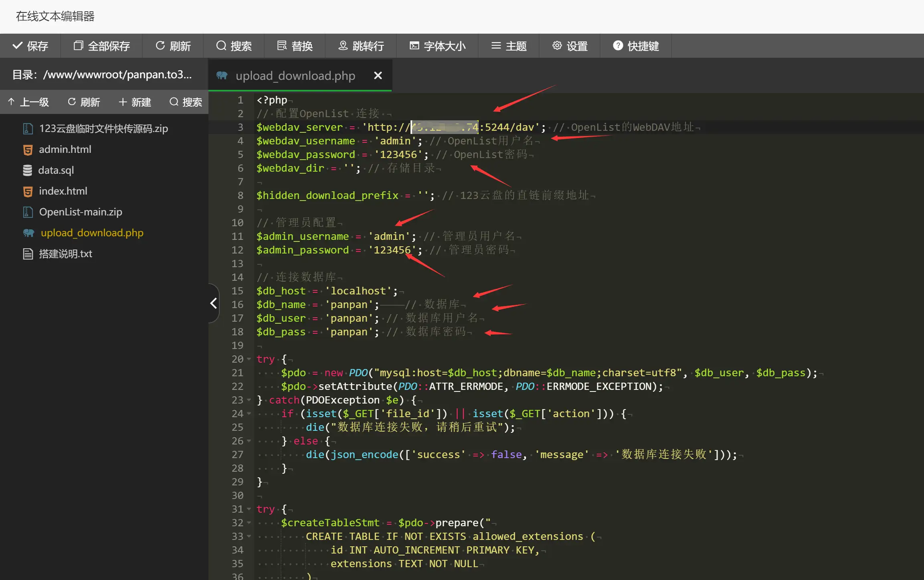Refresh the file list in the sidebar

tap(84, 102)
